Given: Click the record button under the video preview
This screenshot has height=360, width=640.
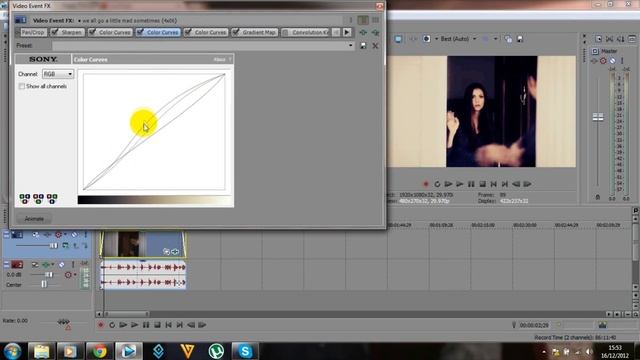Looking at the screenshot, I should [x=426, y=184].
